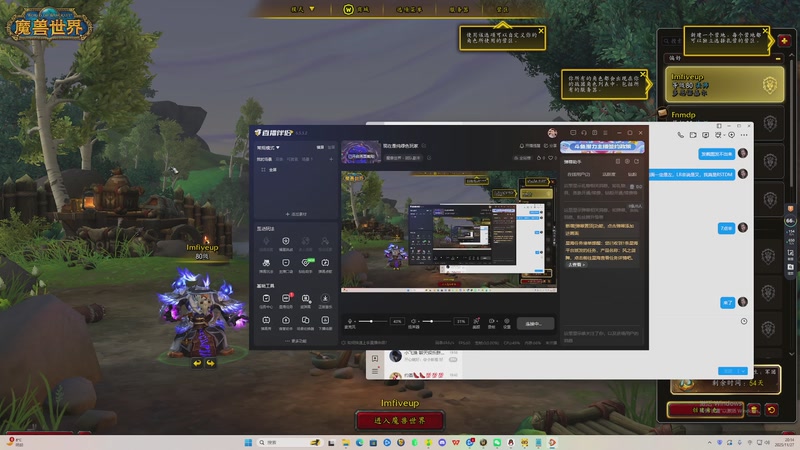Open the first dropdown in WoW top menu

[x=302, y=9]
